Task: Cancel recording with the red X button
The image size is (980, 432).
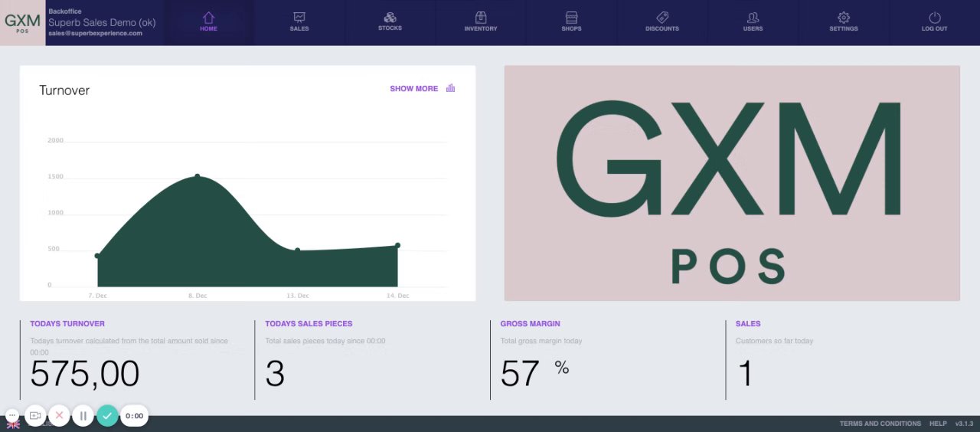Action: 59,416
